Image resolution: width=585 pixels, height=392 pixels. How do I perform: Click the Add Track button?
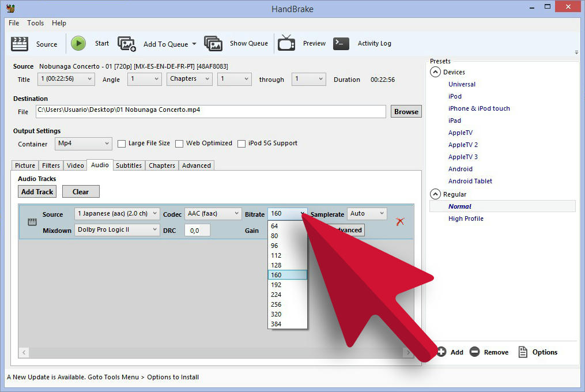(37, 192)
